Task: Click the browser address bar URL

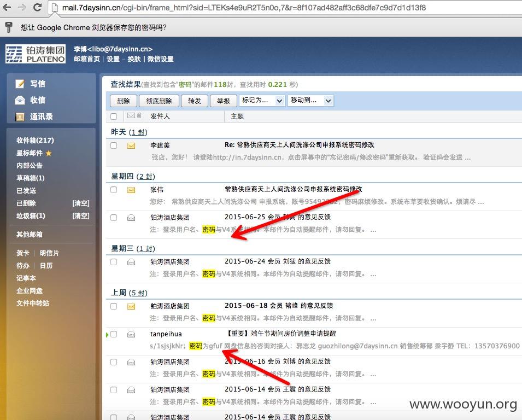Action: tap(244, 8)
